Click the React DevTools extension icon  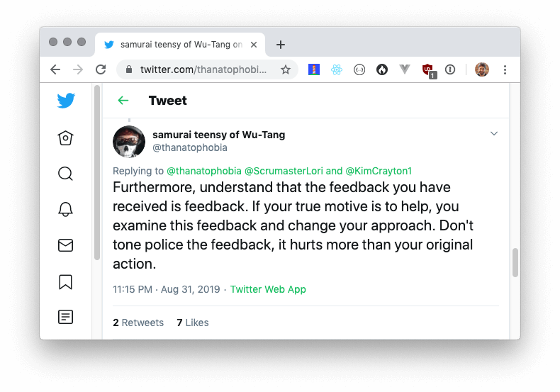[x=337, y=69]
